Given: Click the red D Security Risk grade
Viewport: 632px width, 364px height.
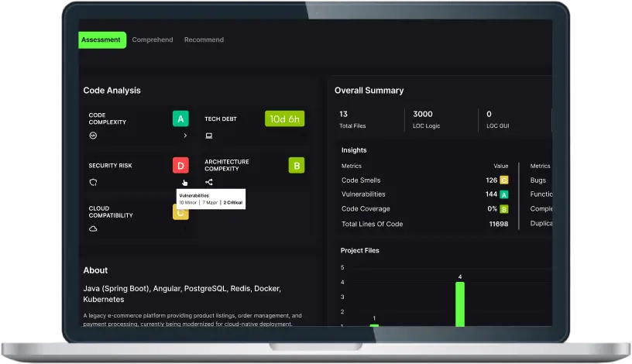Looking at the screenshot, I should point(180,165).
